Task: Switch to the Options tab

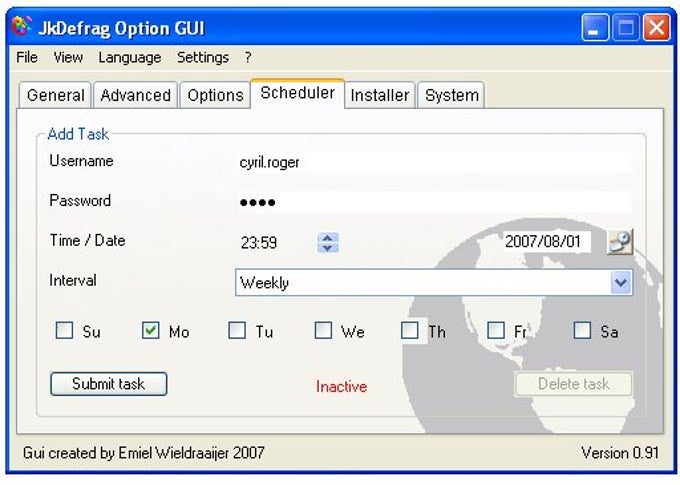Action: tap(215, 95)
